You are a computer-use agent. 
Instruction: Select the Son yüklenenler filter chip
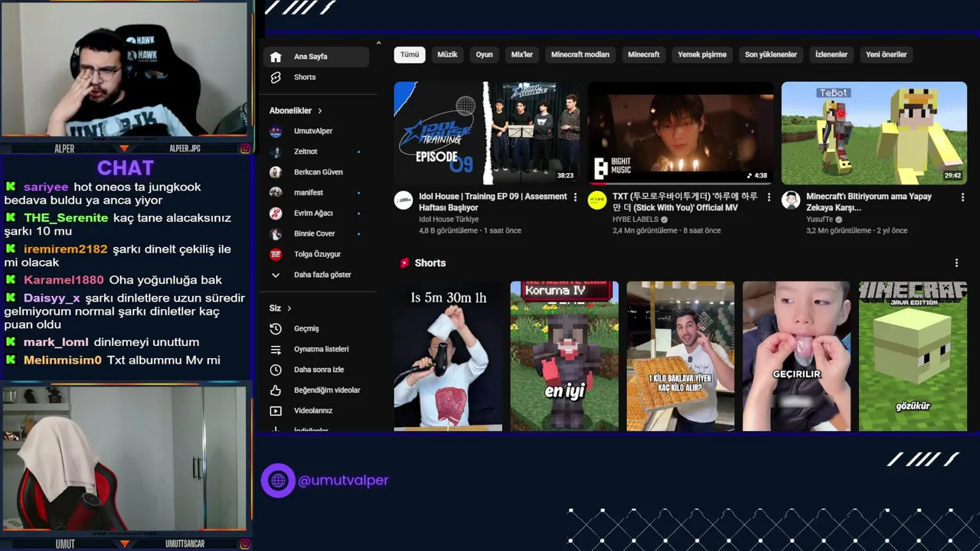(771, 55)
